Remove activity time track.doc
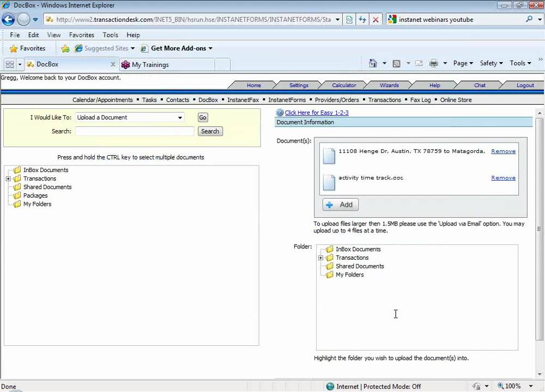 point(503,178)
